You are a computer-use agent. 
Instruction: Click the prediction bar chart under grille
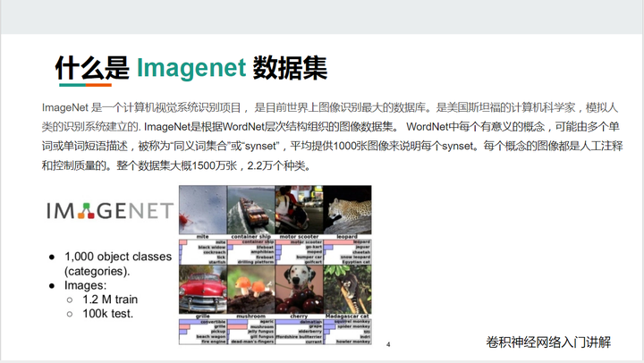coord(203,332)
